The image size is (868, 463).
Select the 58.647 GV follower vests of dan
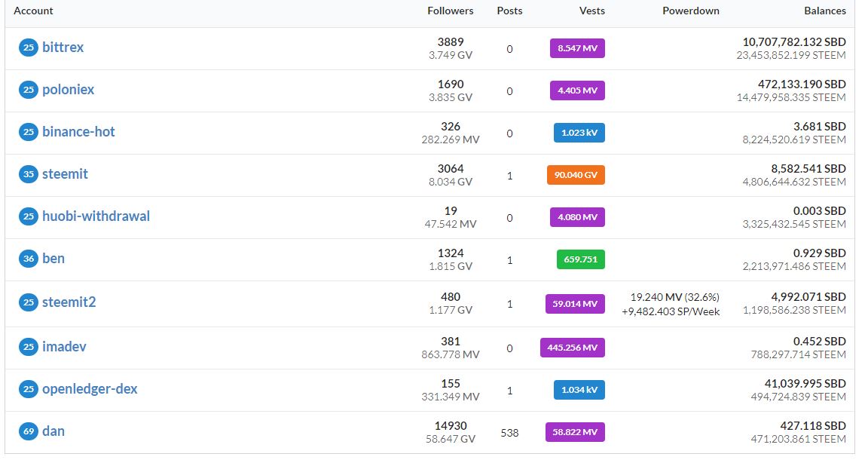click(x=450, y=439)
